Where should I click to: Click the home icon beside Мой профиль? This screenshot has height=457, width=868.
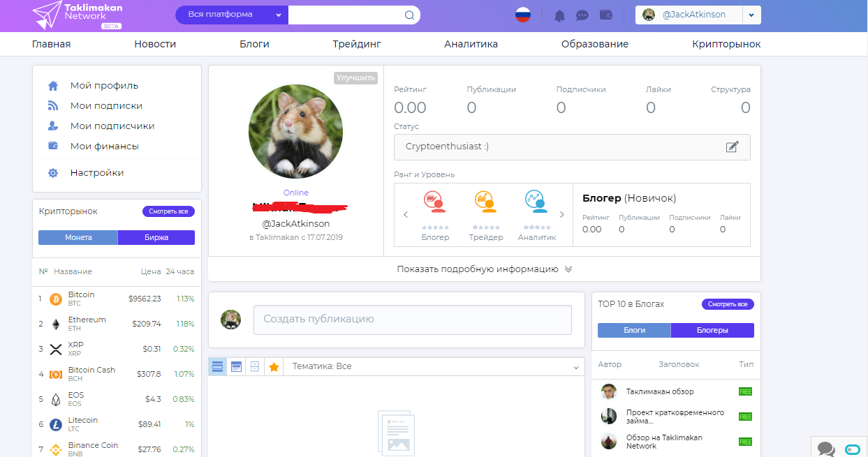[53, 86]
